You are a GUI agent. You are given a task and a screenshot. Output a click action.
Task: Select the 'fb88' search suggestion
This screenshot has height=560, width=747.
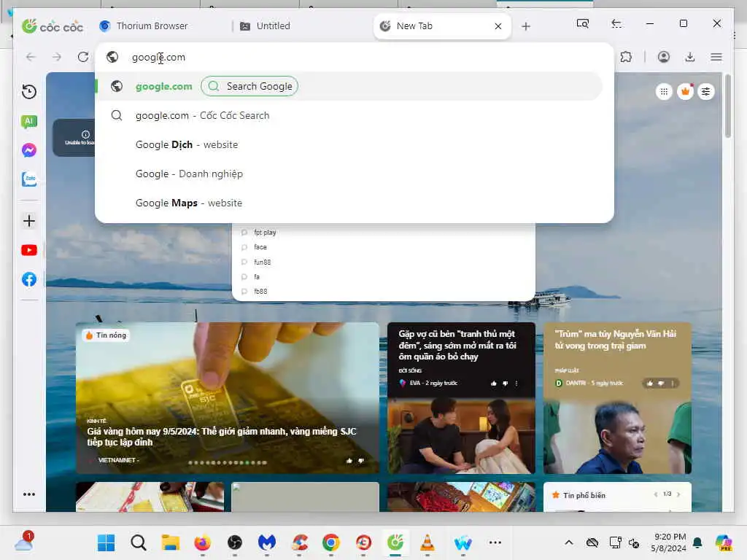384,292
